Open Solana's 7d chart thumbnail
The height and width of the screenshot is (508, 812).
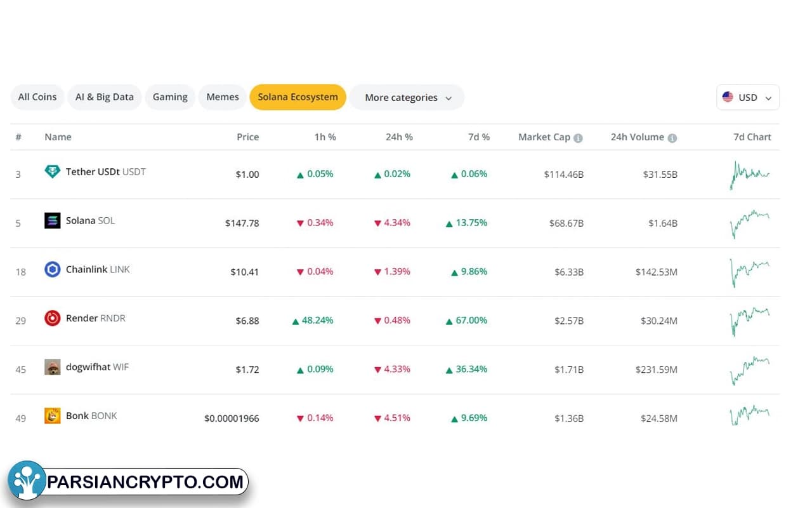(x=749, y=223)
